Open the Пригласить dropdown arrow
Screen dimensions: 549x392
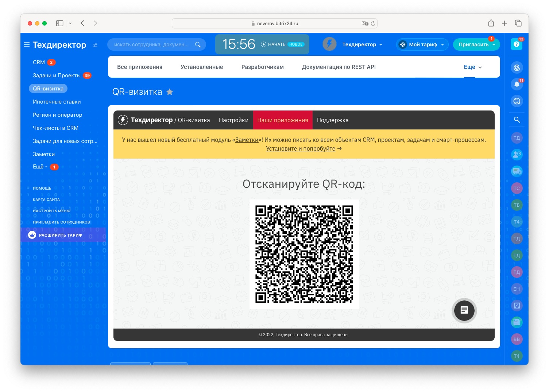tap(494, 45)
